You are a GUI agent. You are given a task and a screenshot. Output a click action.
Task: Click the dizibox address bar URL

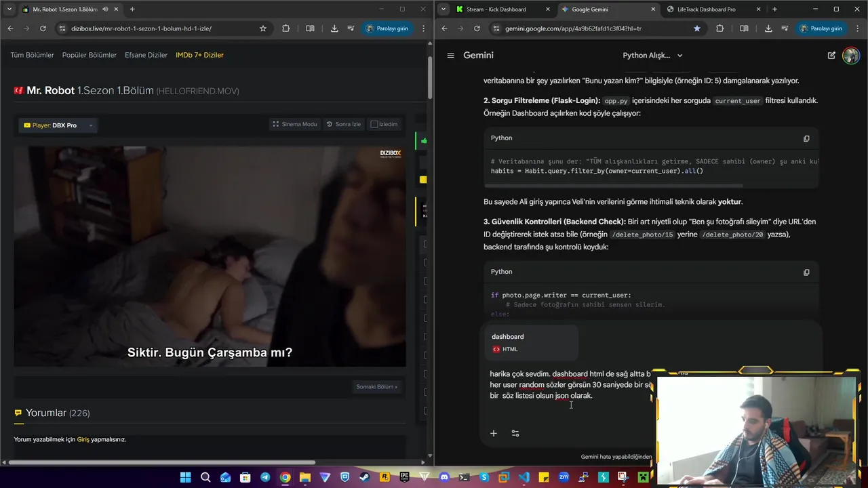[x=142, y=28]
